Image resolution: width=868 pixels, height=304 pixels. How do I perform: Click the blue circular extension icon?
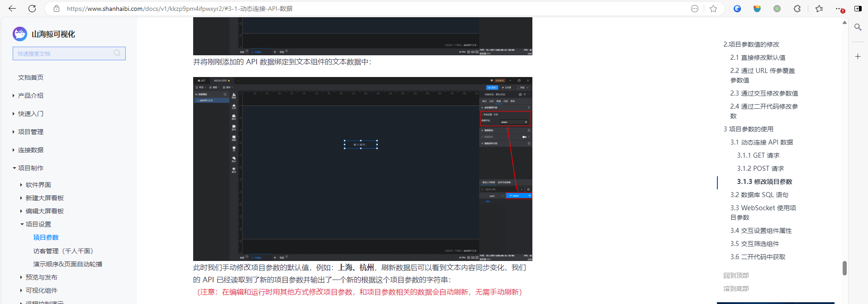click(737, 9)
